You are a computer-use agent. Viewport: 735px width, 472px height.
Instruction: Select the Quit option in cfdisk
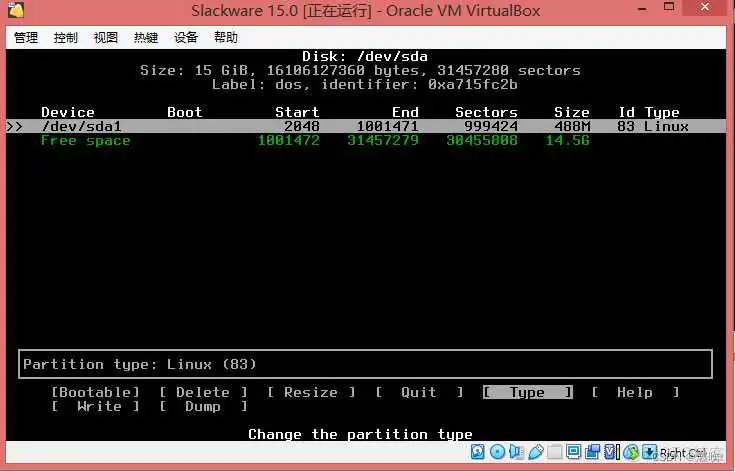pos(419,392)
